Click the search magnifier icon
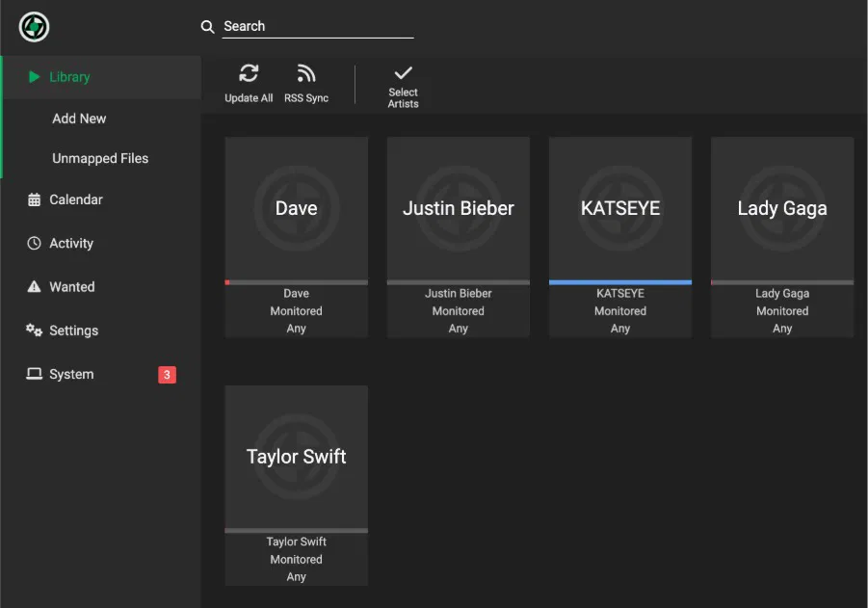The width and height of the screenshot is (868, 608). (x=207, y=27)
